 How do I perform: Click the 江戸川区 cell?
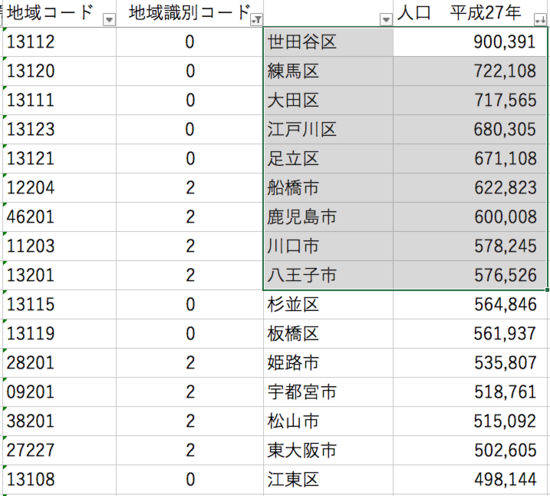tap(328, 129)
